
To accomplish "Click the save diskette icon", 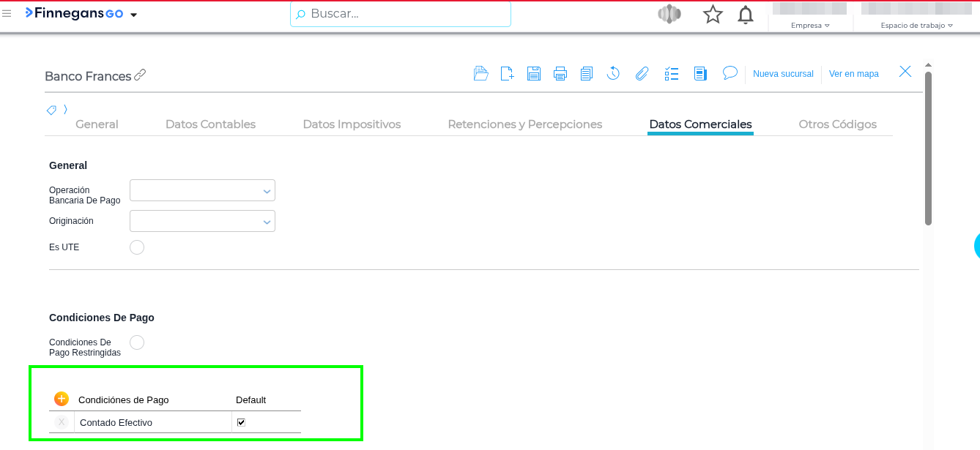I will (x=534, y=73).
